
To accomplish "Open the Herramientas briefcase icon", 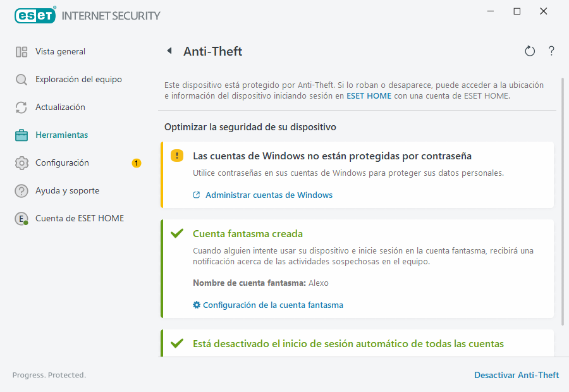I will [21, 135].
